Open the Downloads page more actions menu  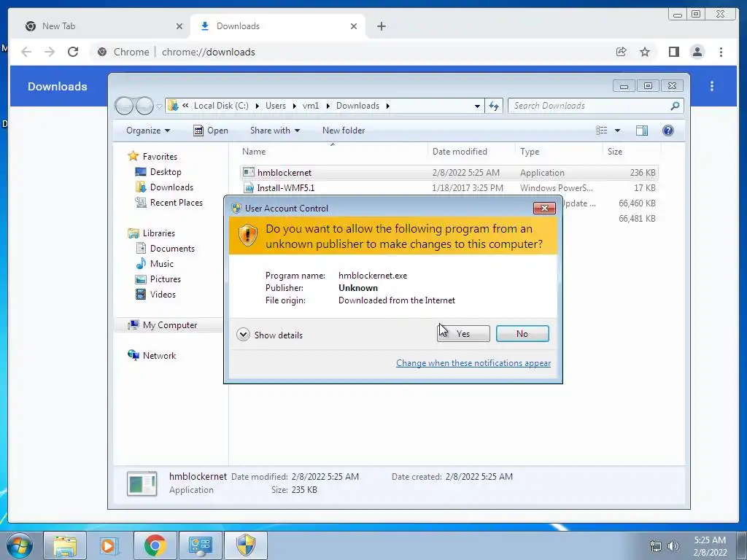[712, 86]
